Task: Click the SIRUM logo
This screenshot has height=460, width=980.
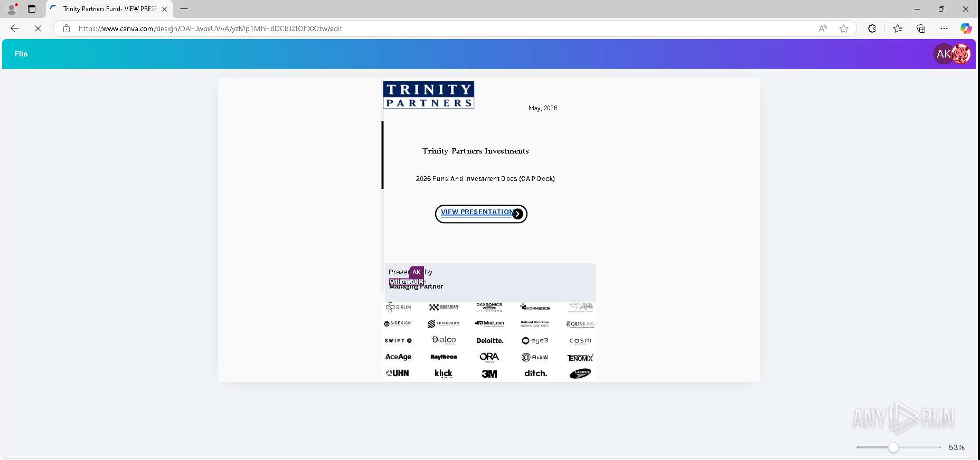Action: 398,307
